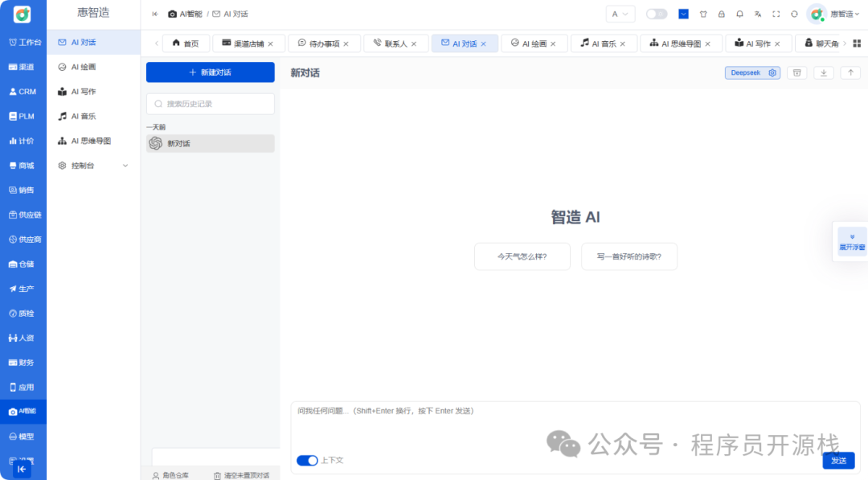This screenshot has width=868, height=480.
Task: Click the fullscreen icon in the header
Action: tap(775, 14)
